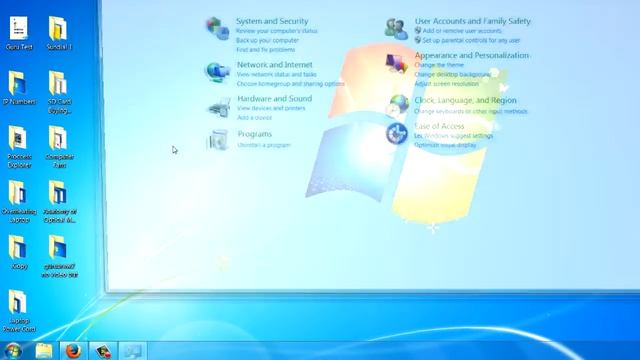Click the Appearance and Personalization monitor icon
640x360 pixels.
tap(397, 64)
